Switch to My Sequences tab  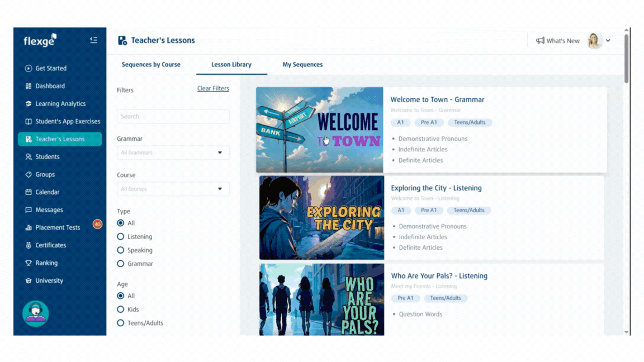tap(302, 65)
